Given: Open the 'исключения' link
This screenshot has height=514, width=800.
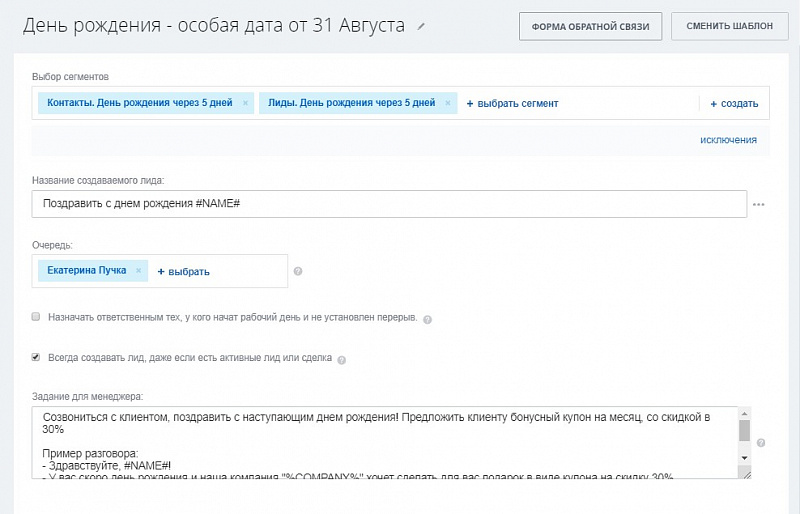Looking at the screenshot, I should click(728, 140).
